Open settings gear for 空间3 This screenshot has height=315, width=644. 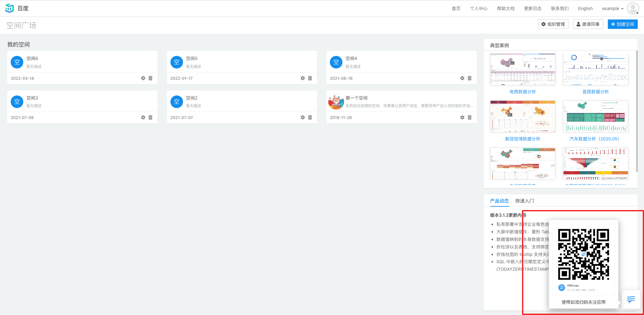(x=143, y=117)
